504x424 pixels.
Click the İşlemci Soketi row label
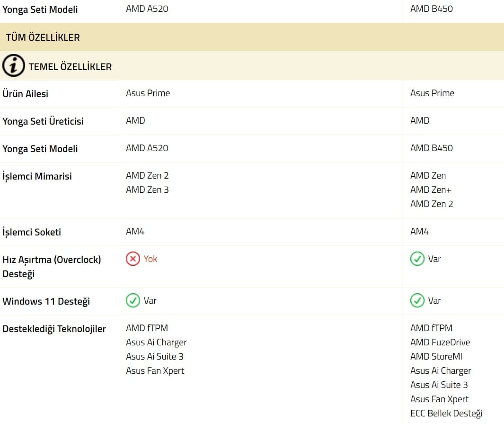tap(32, 232)
